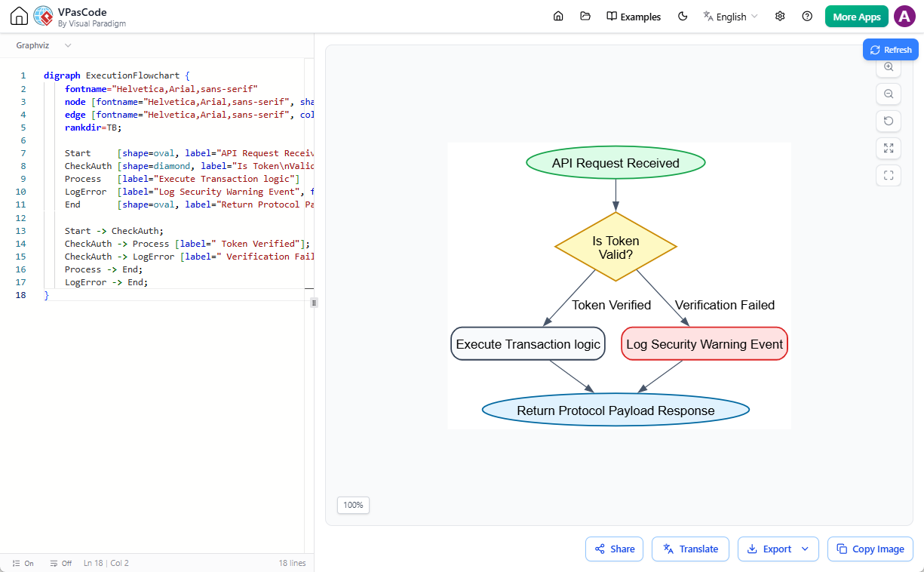
Task: Click 'Log Security Warning Event' node
Action: tap(705, 344)
